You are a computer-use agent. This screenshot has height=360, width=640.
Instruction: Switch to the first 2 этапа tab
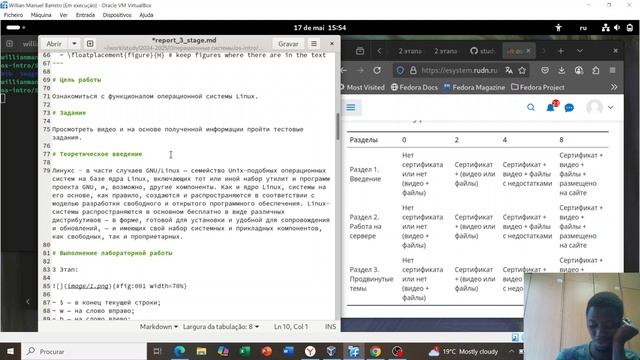[x=410, y=51]
